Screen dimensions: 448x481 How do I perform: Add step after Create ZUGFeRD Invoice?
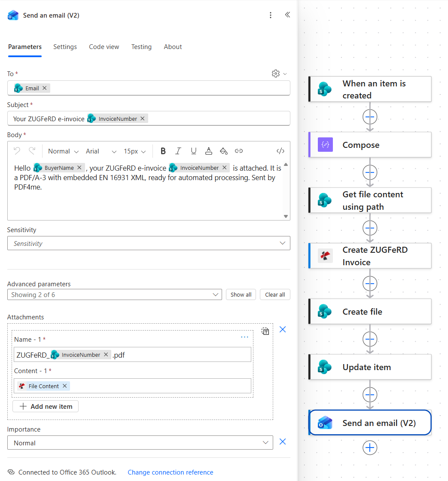point(370,283)
